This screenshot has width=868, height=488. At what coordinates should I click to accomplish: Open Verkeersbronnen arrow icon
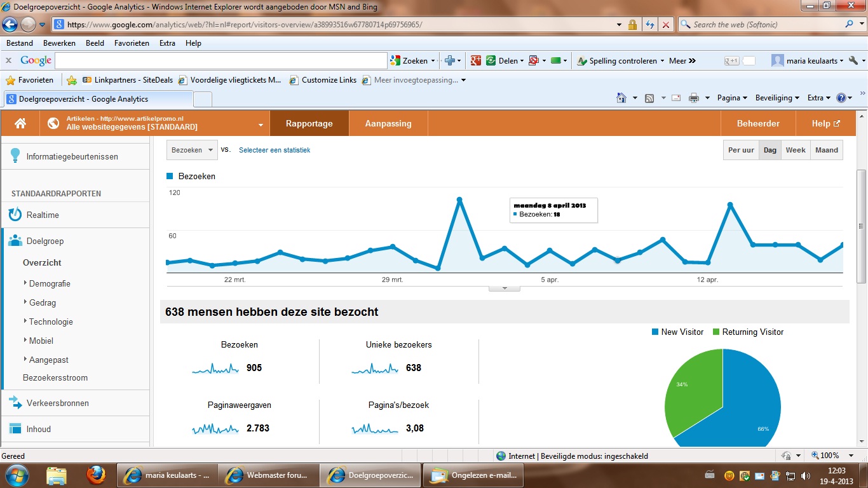[15, 403]
